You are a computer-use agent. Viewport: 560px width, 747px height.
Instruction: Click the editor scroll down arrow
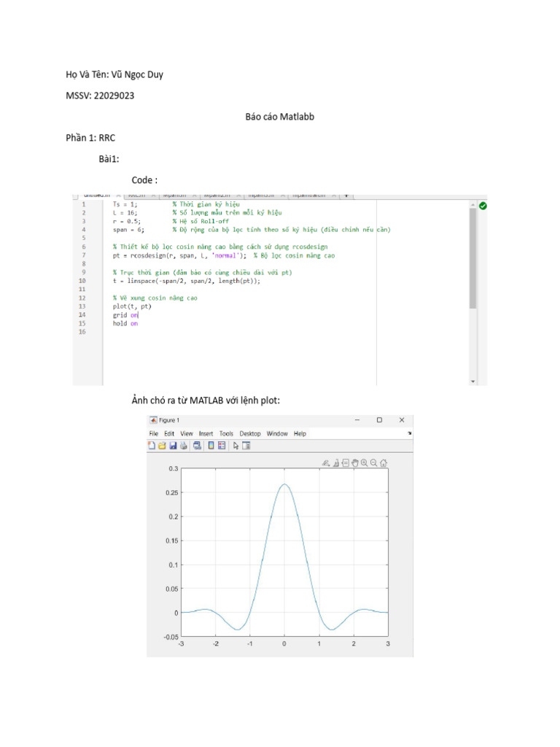coord(472,381)
